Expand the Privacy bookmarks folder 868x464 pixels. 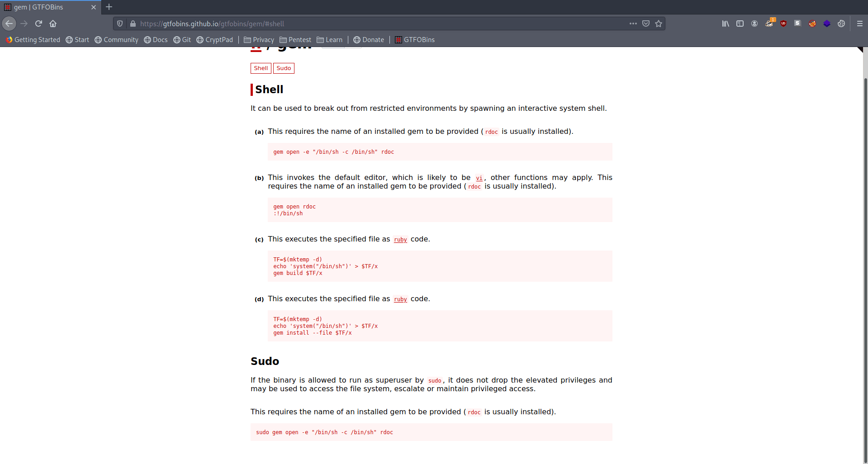[x=259, y=40]
